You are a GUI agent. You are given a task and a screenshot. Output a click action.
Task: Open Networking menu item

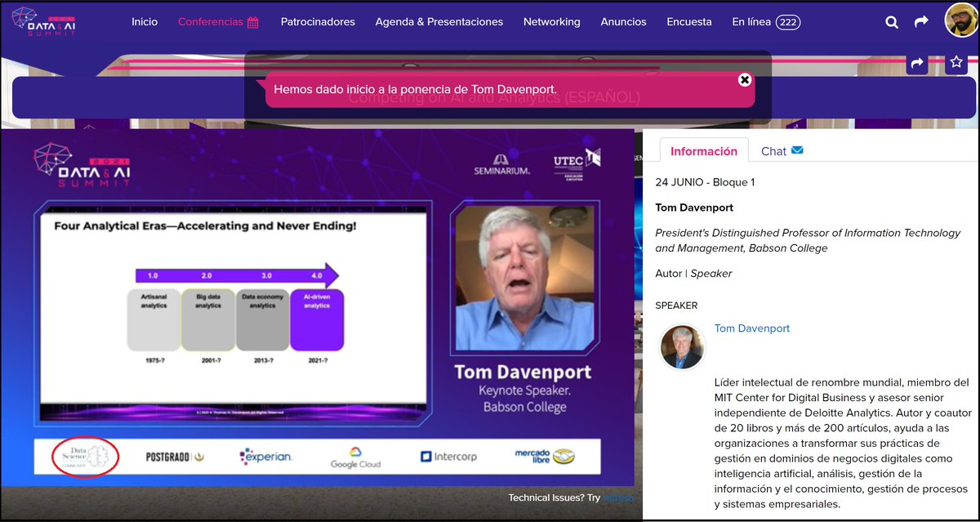point(552,22)
